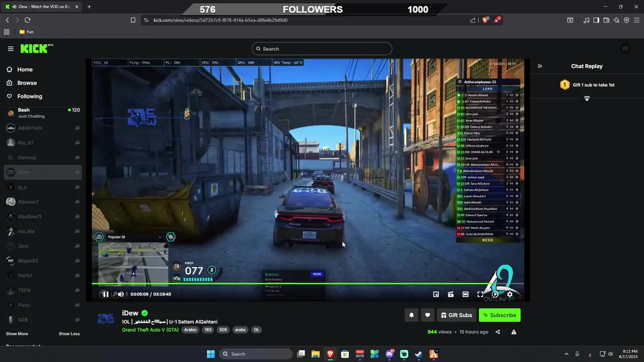Open the Grand Theft Auto V category link
The image size is (644, 362).
click(x=150, y=330)
